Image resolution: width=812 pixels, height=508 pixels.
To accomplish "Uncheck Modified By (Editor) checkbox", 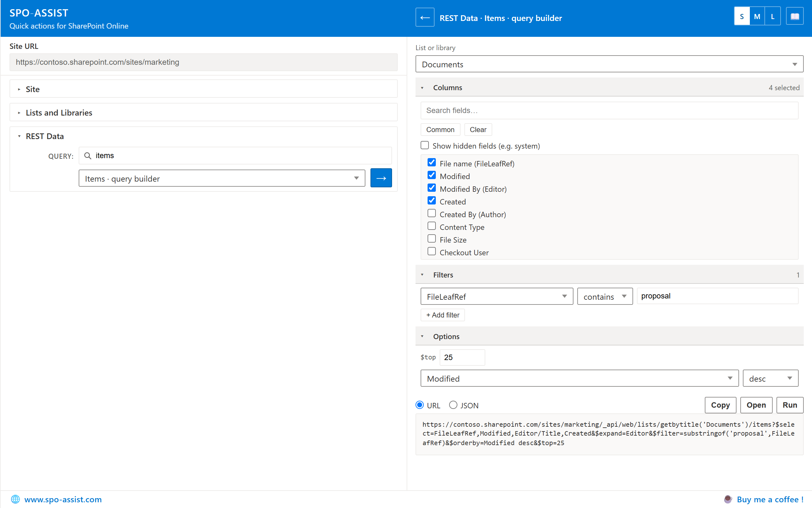I will [431, 188].
